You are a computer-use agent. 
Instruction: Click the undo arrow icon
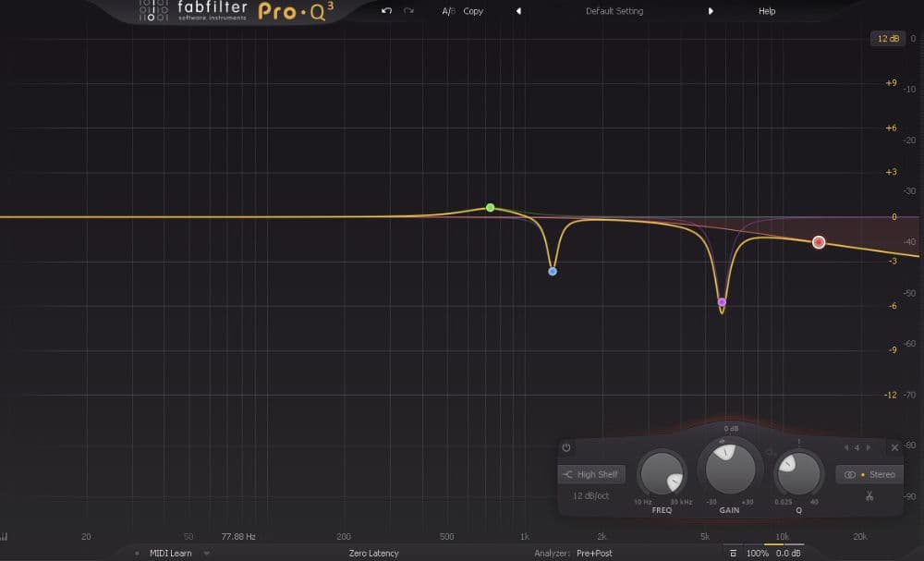pos(386,11)
